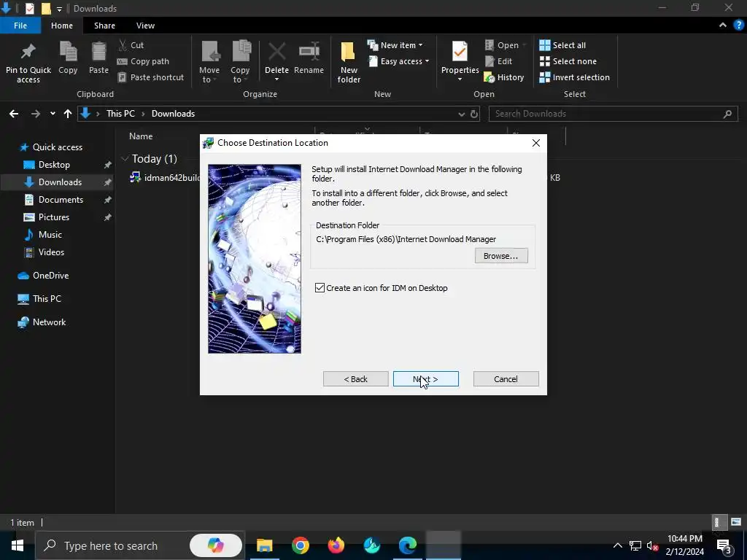The height and width of the screenshot is (560, 747).
Task: Click Pin to Quick access icon
Action: point(28,63)
